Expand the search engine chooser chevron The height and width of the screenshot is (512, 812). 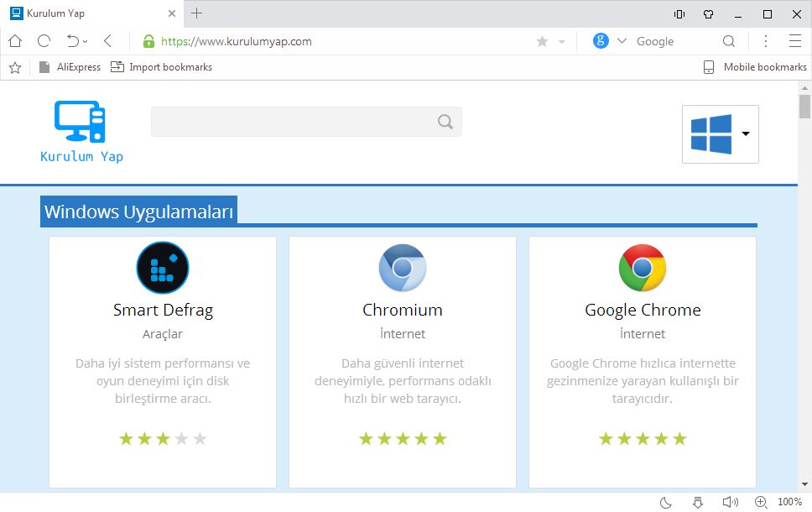click(622, 41)
